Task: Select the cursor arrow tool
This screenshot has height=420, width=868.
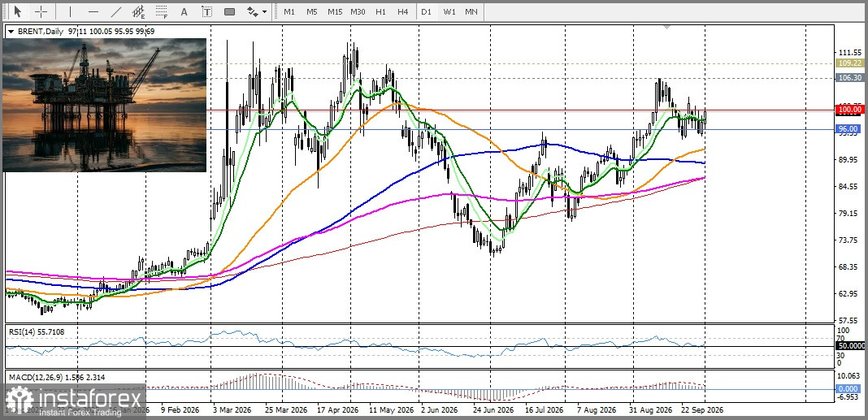Action: tap(18, 11)
